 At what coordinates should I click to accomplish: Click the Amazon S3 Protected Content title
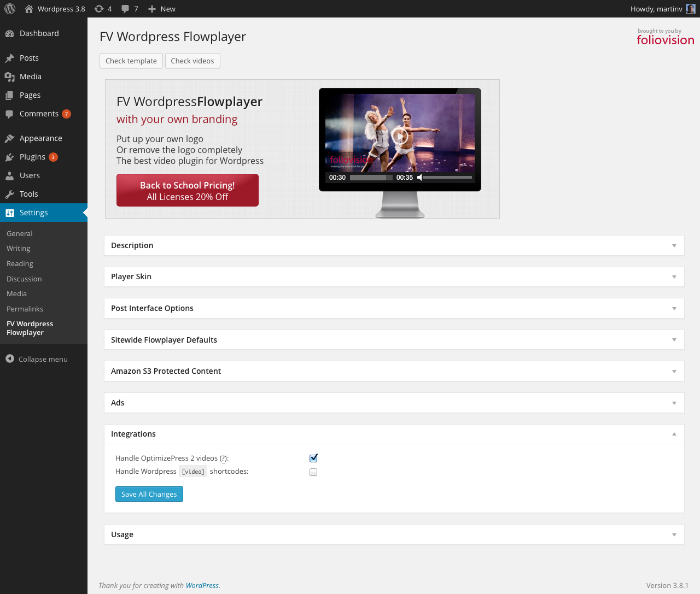166,371
